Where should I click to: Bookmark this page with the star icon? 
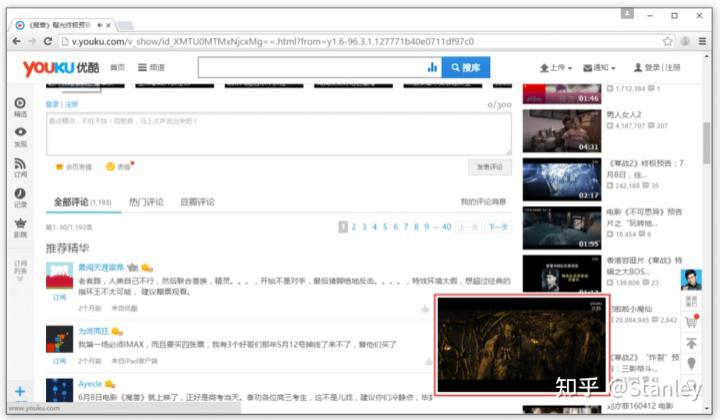667,41
